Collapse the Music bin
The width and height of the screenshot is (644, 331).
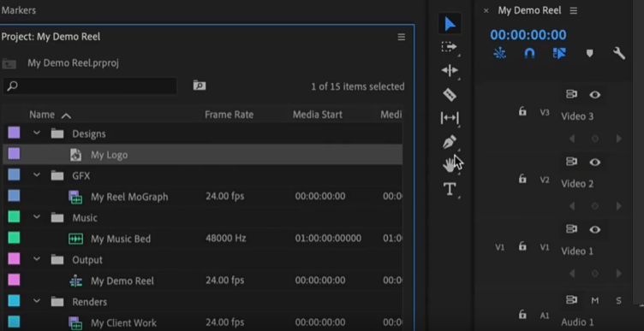pyautogui.click(x=37, y=217)
